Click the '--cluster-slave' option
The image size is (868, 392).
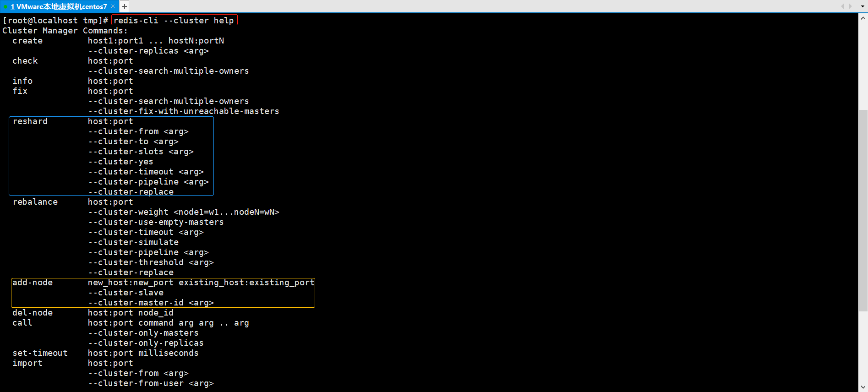click(126, 293)
